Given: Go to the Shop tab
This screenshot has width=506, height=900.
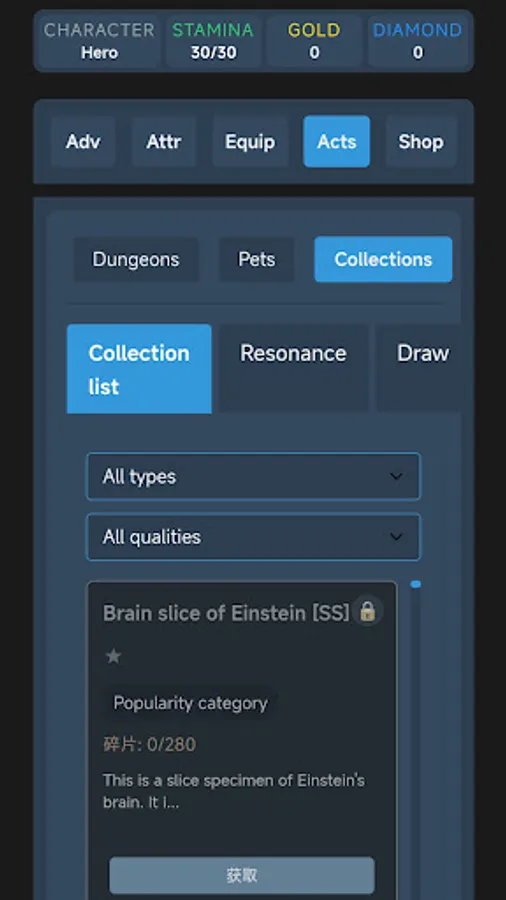Looking at the screenshot, I should 421,142.
